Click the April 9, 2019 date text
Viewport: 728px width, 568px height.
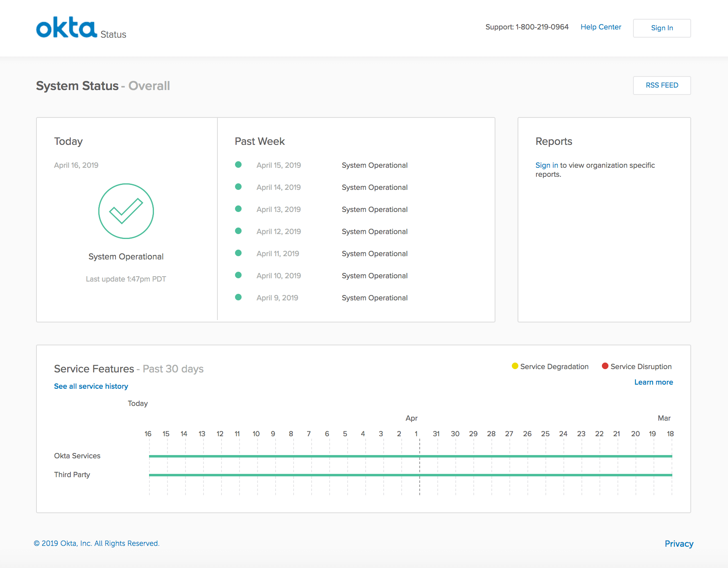(277, 298)
